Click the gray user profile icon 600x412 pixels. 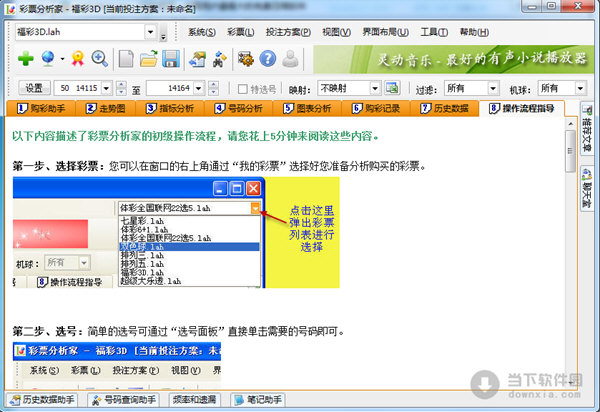(x=290, y=59)
